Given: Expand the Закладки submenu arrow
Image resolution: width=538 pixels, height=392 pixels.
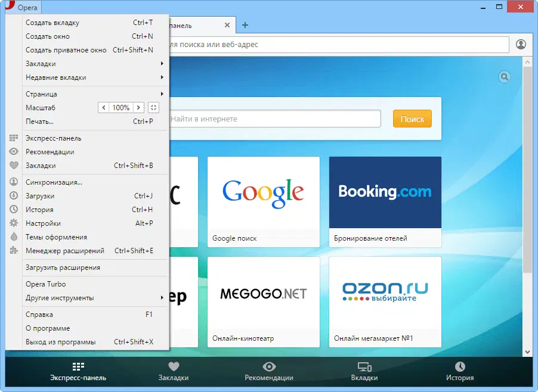Looking at the screenshot, I should (162, 63).
